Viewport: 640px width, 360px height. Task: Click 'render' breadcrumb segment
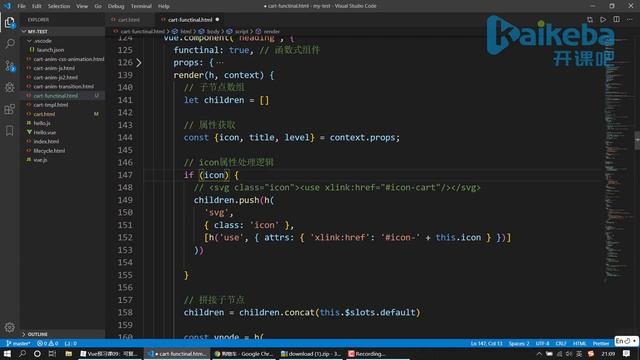pyautogui.click(x=271, y=31)
